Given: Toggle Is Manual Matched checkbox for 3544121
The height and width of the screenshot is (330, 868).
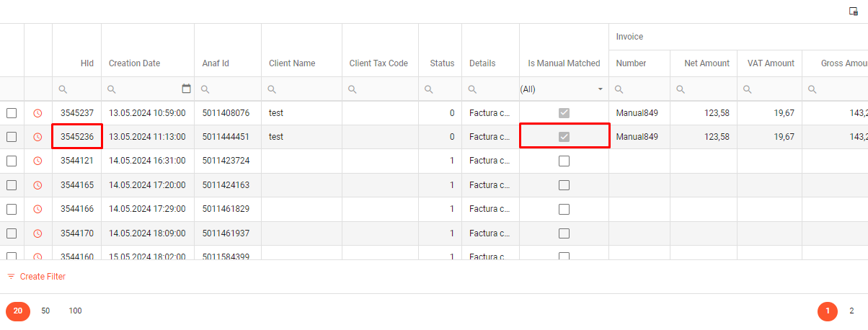Looking at the screenshot, I should click(564, 161).
